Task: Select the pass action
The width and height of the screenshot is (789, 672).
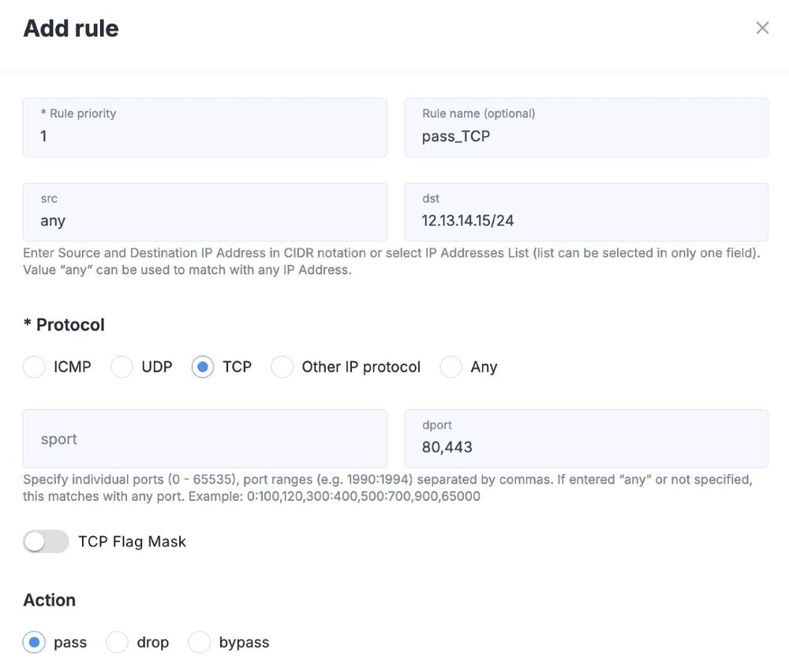Action: 34,642
